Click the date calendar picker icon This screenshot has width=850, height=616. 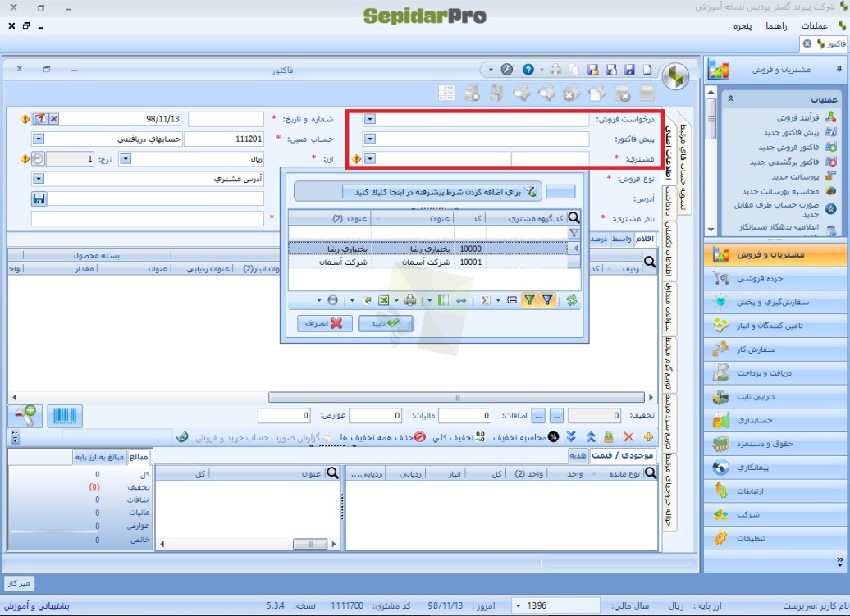(41, 119)
